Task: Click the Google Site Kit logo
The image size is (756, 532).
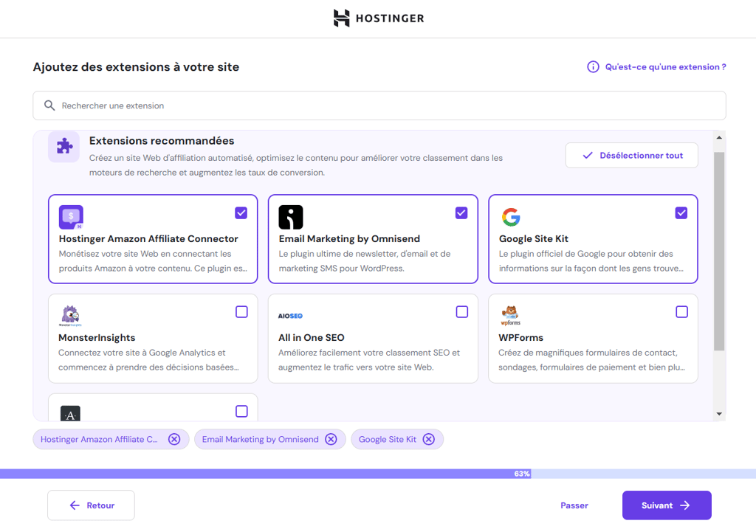Action: tap(511, 217)
